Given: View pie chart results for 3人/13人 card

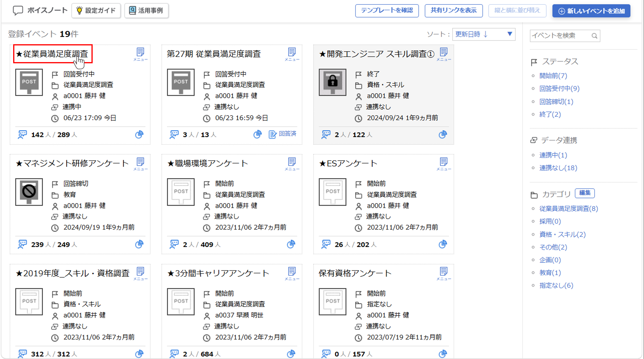Looking at the screenshot, I should coord(257,134).
